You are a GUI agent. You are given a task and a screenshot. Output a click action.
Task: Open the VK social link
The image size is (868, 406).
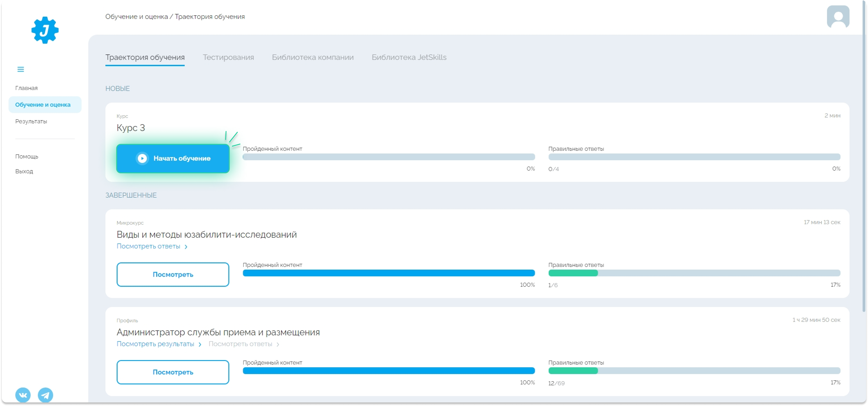23,395
